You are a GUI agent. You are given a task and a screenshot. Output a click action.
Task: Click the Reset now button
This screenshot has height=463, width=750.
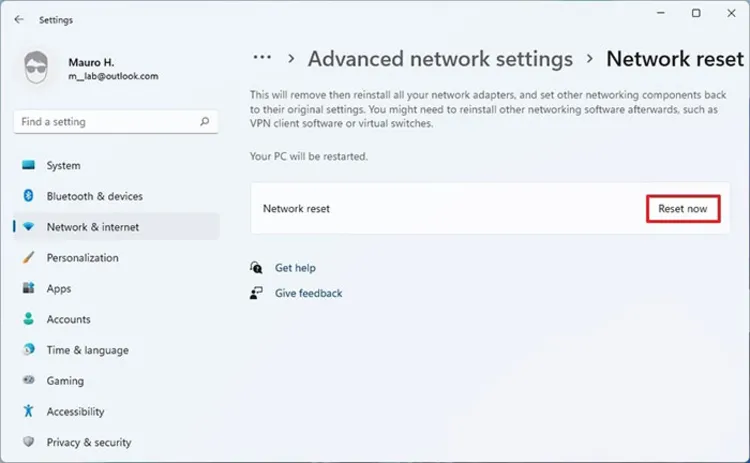coord(683,209)
